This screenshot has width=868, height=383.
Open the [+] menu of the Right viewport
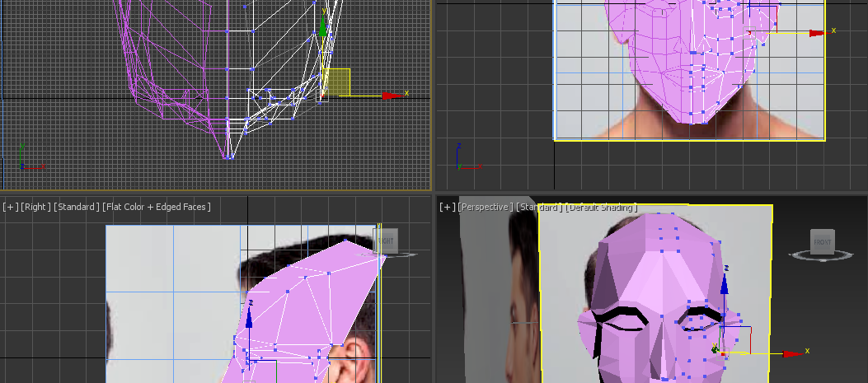point(10,207)
